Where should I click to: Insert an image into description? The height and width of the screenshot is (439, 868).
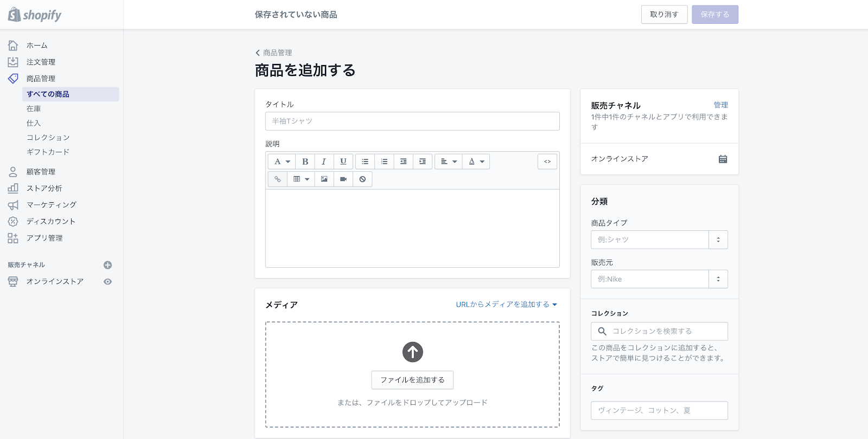tap(324, 179)
